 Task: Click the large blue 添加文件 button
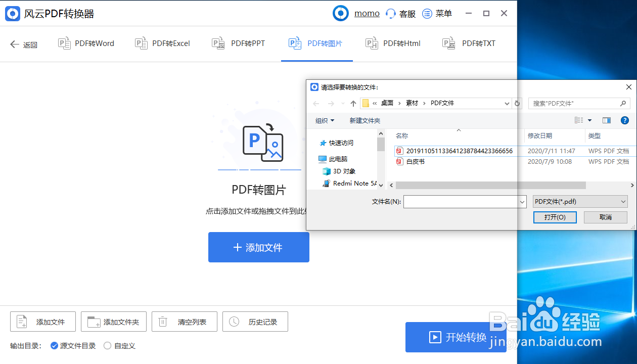pyautogui.click(x=258, y=247)
